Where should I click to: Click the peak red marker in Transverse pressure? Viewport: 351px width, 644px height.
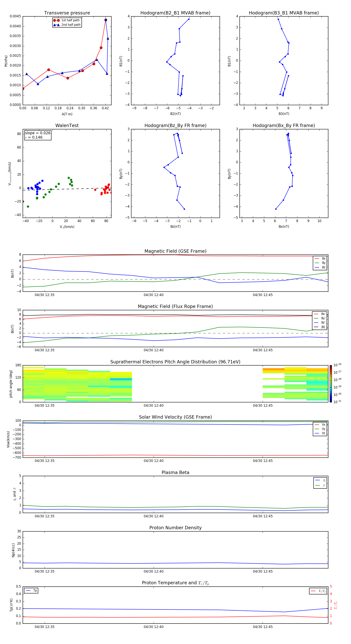[106, 20]
